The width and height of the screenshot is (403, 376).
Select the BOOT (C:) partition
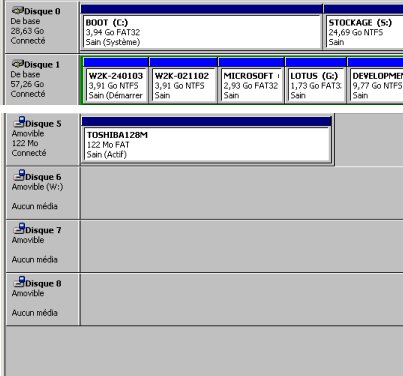[x=202, y=32]
